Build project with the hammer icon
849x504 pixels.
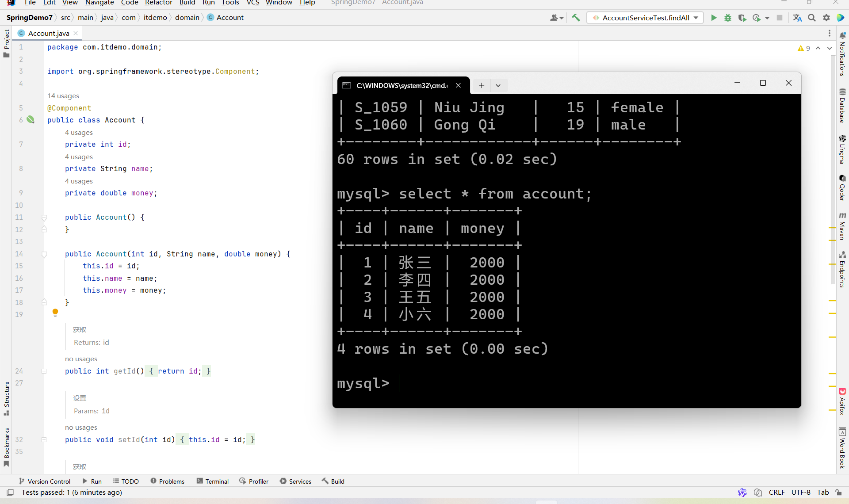click(576, 18)
